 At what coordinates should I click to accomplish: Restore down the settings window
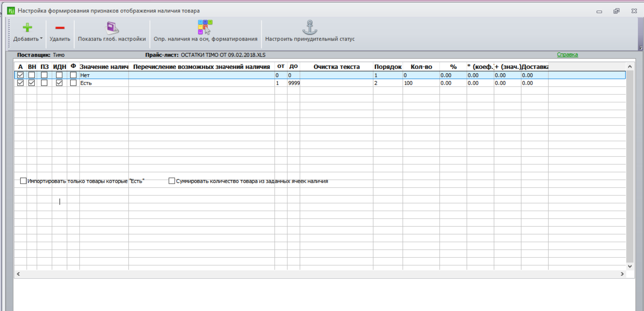point(616,11)
